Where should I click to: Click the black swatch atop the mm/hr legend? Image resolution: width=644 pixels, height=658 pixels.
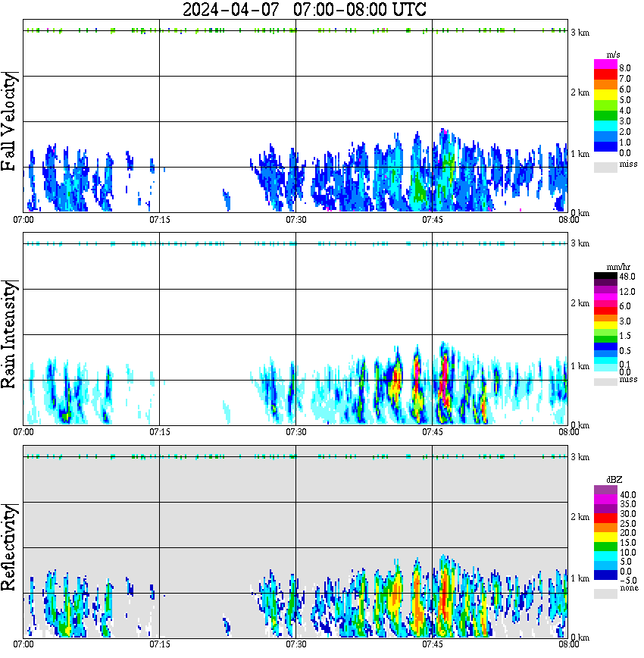point(605,277)
